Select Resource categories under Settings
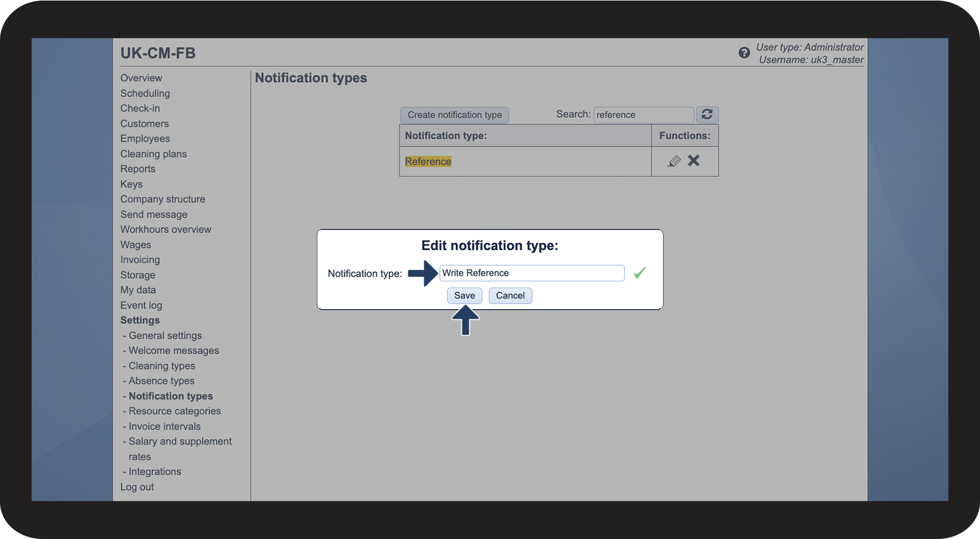 coord(174,411)
